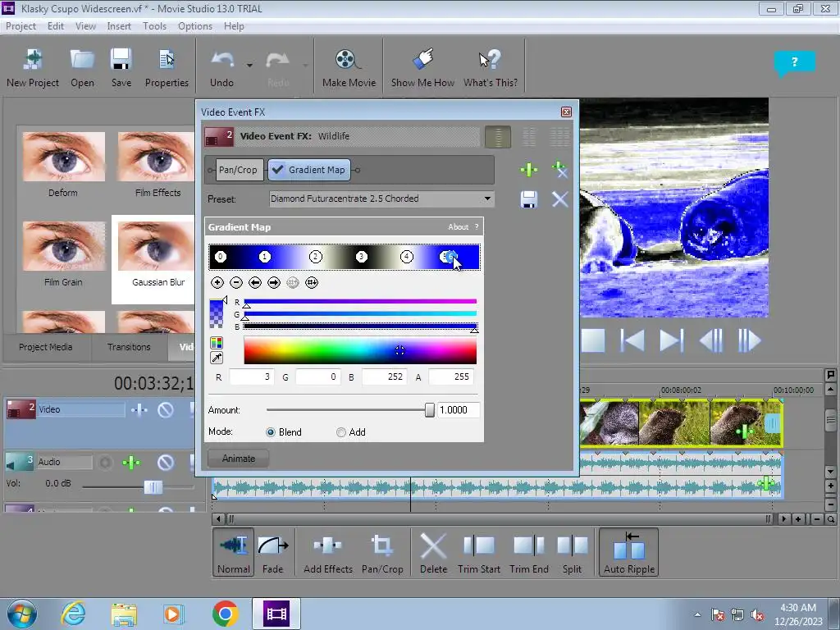Click the Animate button
The image size is (840, 630).
click(239, 459)
